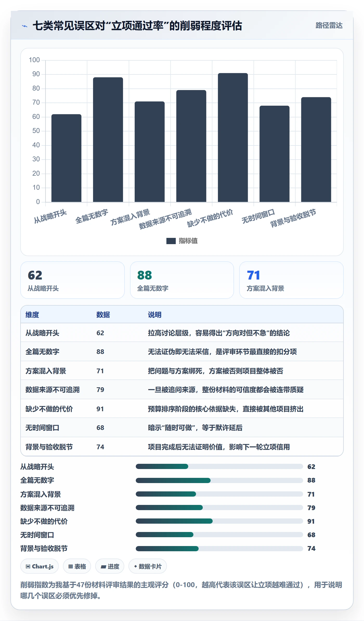Click the value 79 in the table
The height and width of the screenshot is (621, 364).
(x=100, y=390)
